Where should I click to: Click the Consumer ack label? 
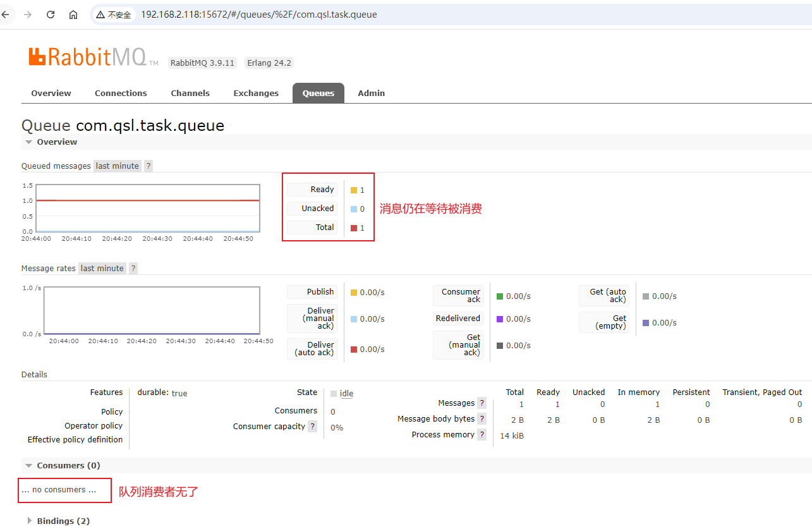click(458, 296)
